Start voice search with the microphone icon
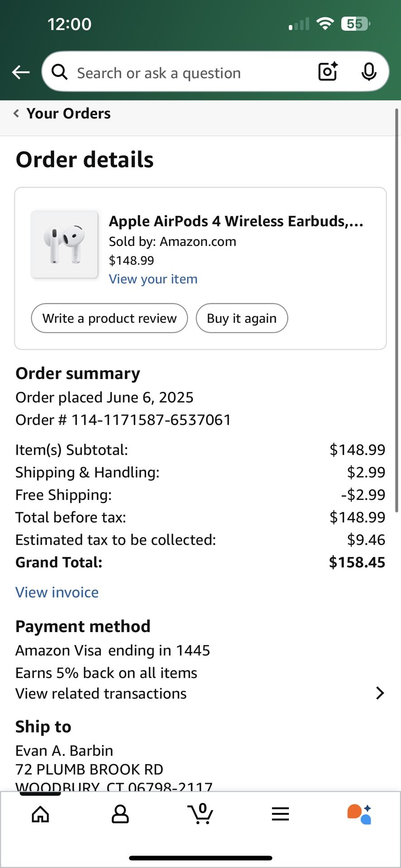The width and height of the screenshot is (401, 868). pos(369,72)
